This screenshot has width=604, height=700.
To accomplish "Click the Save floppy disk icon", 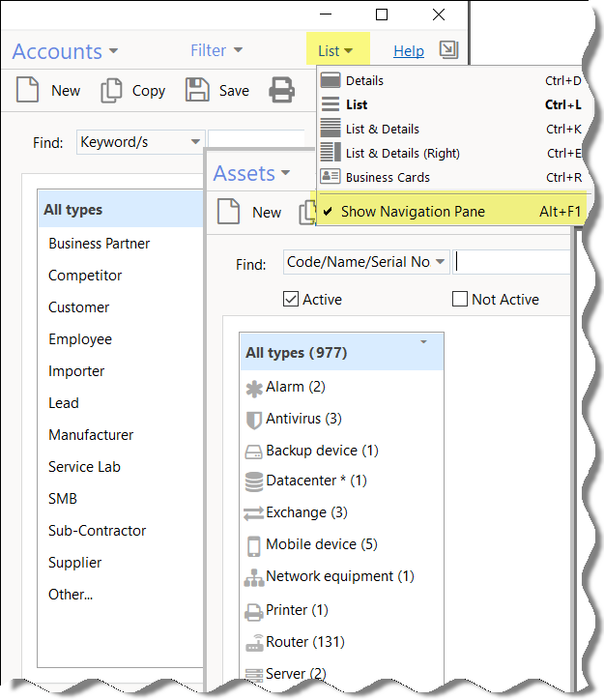I will coord(197,91).
